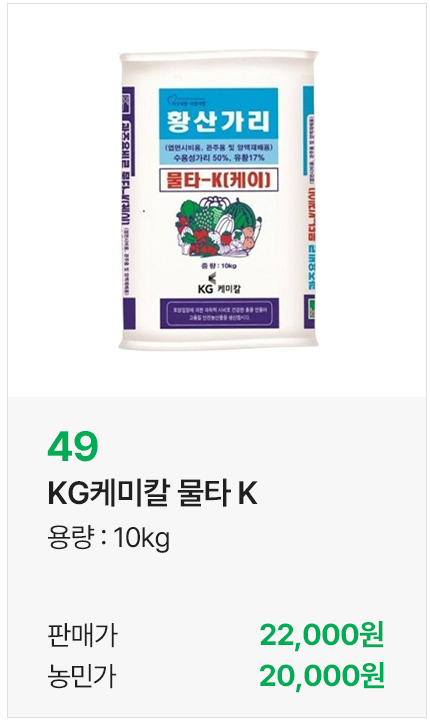Screen dimensions: 430x721
Task: Click the 농민가 label
Action: (x=82, y=676)
